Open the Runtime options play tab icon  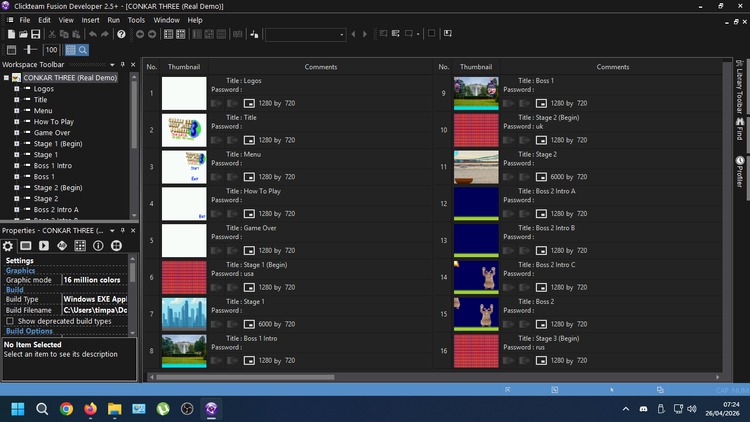(x=44, y=245)
